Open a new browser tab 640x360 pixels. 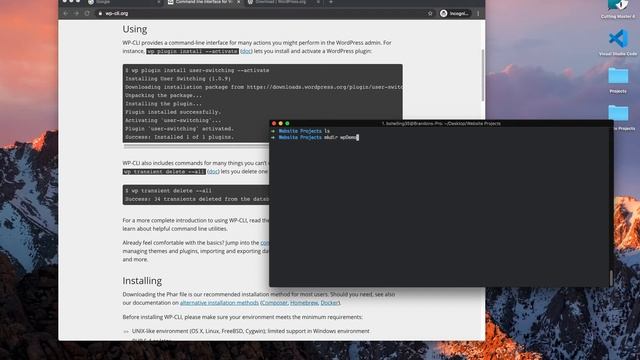point(331,2)
